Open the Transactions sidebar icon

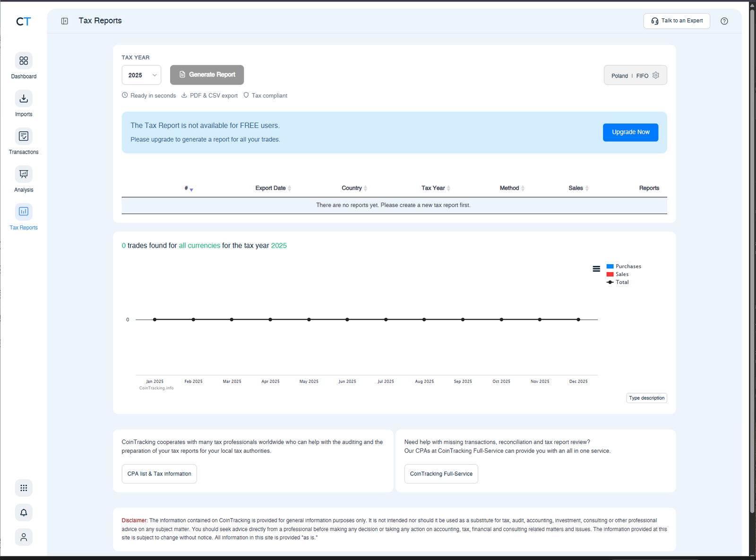click(x=24, y=136)
